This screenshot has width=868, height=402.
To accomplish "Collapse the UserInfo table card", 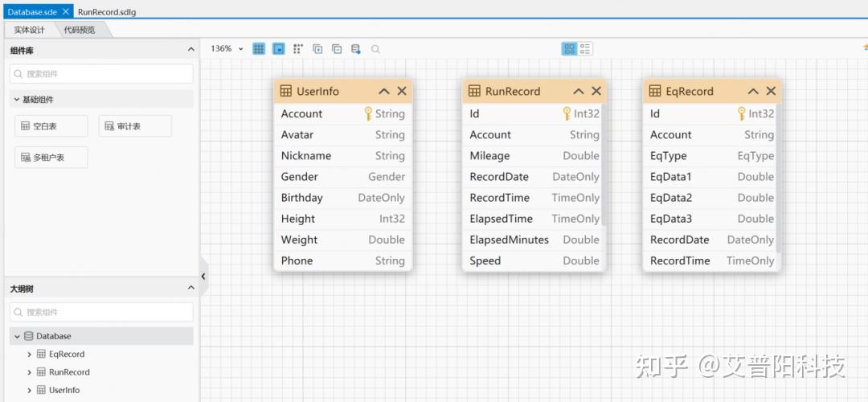I will tap(384, 92).
